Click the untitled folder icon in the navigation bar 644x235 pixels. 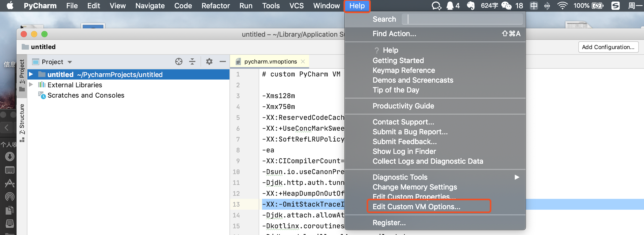point(25,47)
